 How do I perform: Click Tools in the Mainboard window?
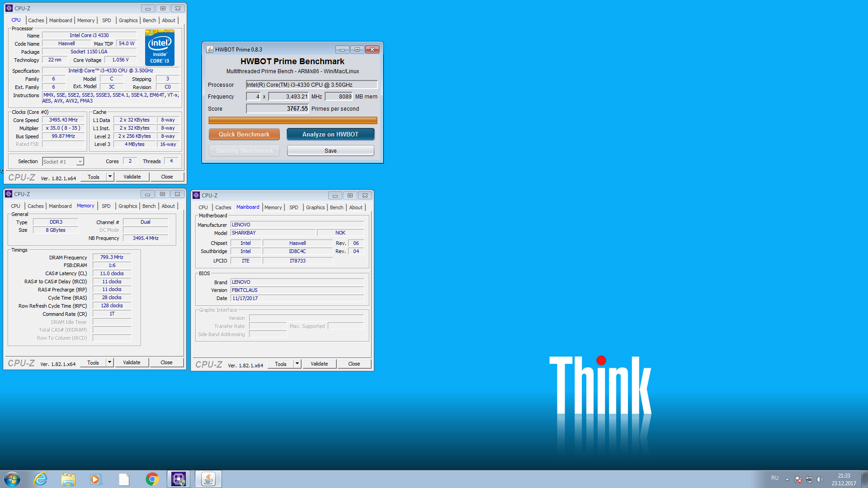pos(281,364)
